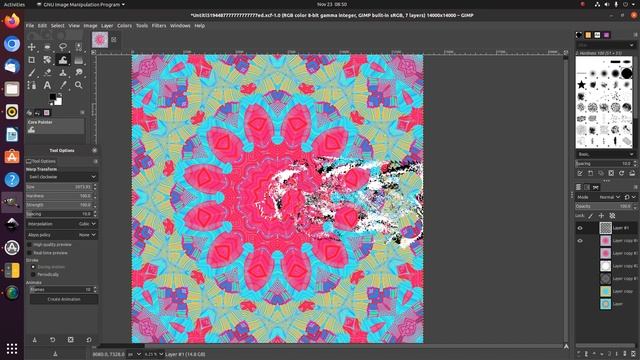This screenshot has width=640, height=360.
Task: Select the Warp Transform tool
Action: coord(63,60)
